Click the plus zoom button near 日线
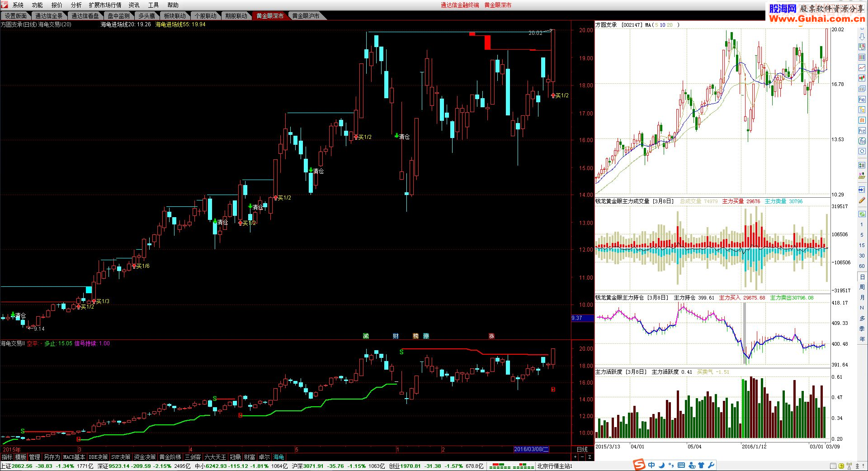 tap(575, 457)
